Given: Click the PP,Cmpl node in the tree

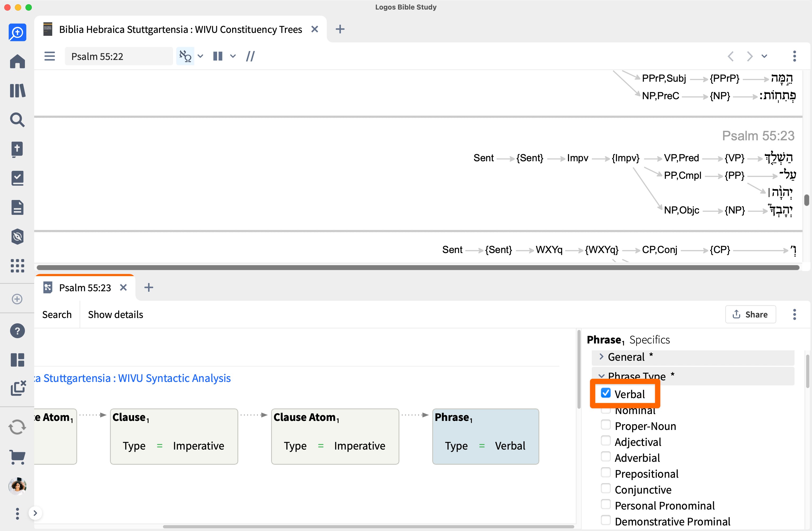Looking at the screenshot, I should click(682, 176).
